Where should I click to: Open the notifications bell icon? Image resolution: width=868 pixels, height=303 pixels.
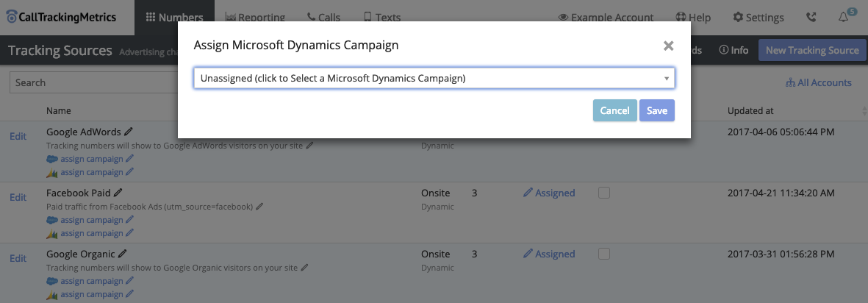pyautogui.click(x=844, y=18)
